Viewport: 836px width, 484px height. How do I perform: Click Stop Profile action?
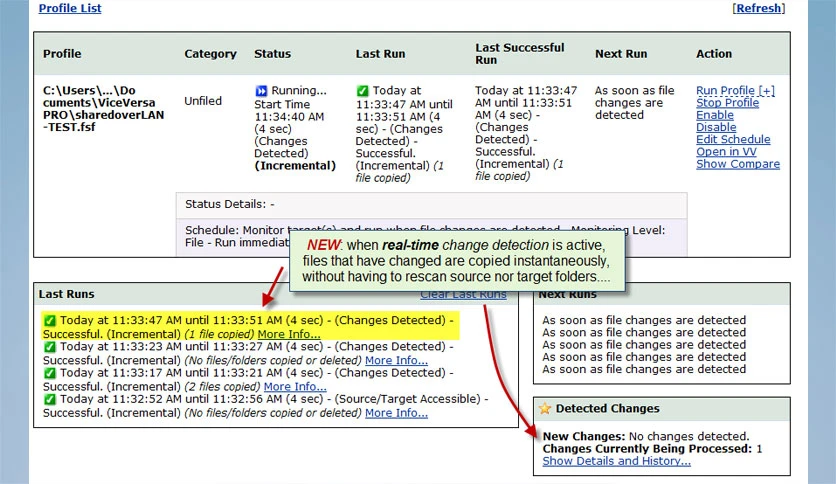click(x=727, y=103)
